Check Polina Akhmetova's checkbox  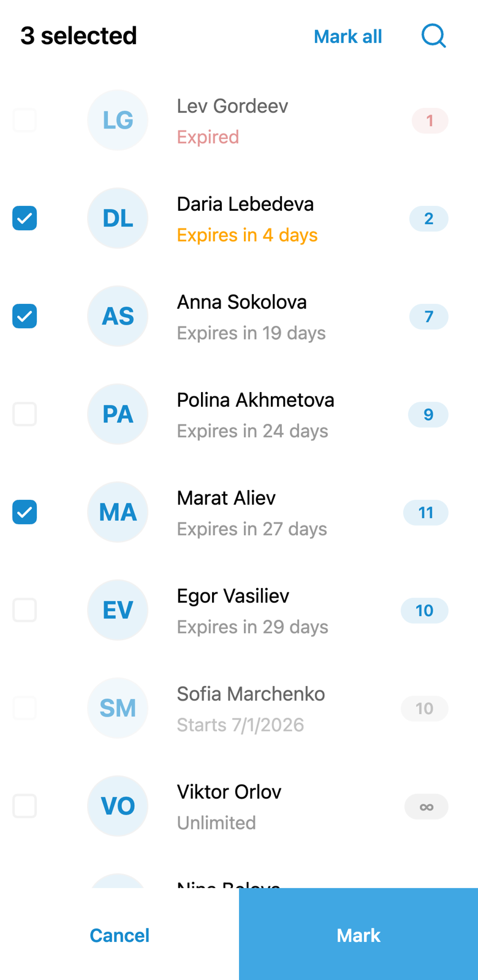pyautogui.click(x=25, y=414)
